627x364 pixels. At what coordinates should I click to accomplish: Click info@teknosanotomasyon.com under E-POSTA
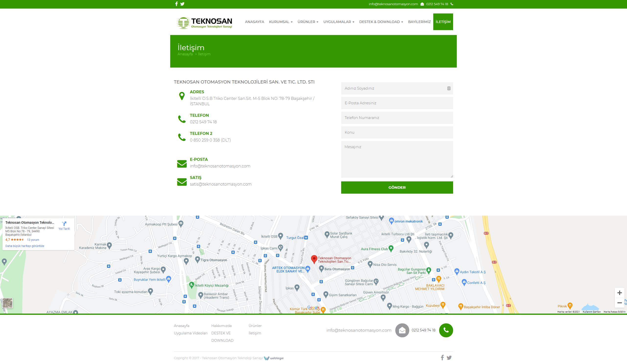point(220,166)
